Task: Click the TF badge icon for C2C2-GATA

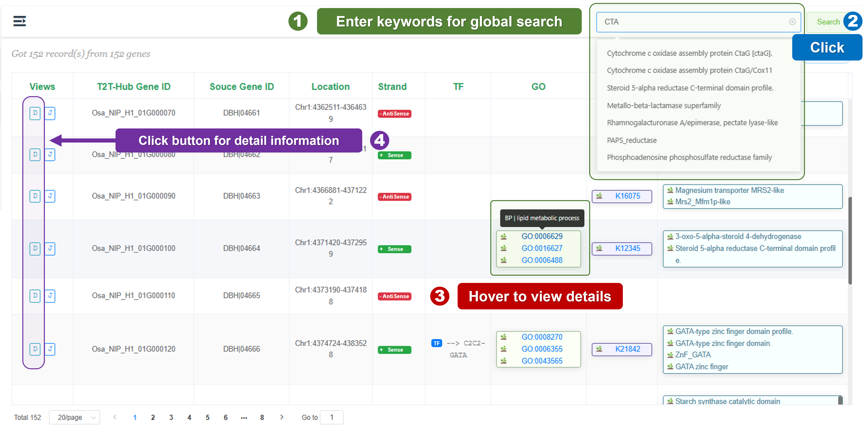Action: click(x=436, y=343)
